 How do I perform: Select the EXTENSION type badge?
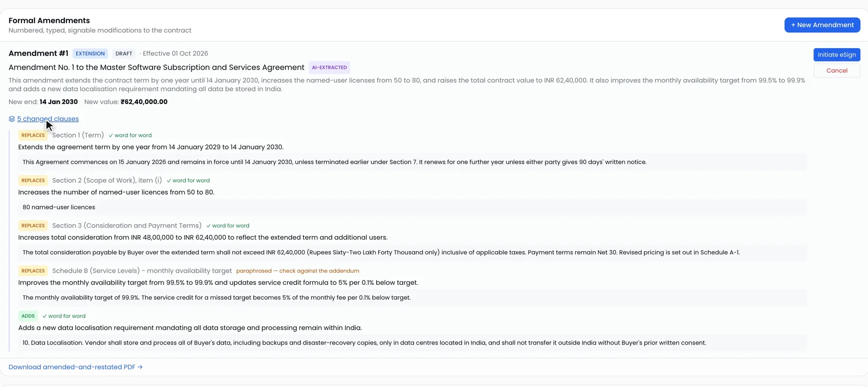(x=90, y=53)
